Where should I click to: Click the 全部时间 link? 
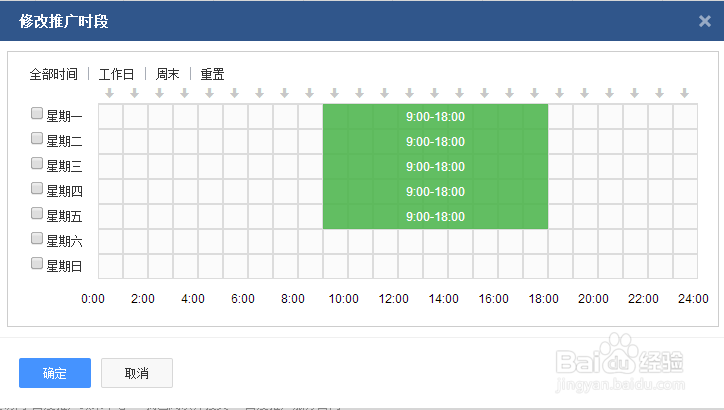point(53,74)
